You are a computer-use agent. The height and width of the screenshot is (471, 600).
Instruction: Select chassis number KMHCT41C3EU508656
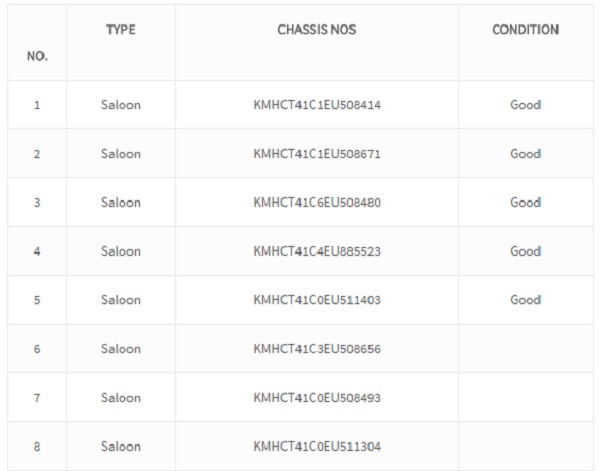coord(317,349)
